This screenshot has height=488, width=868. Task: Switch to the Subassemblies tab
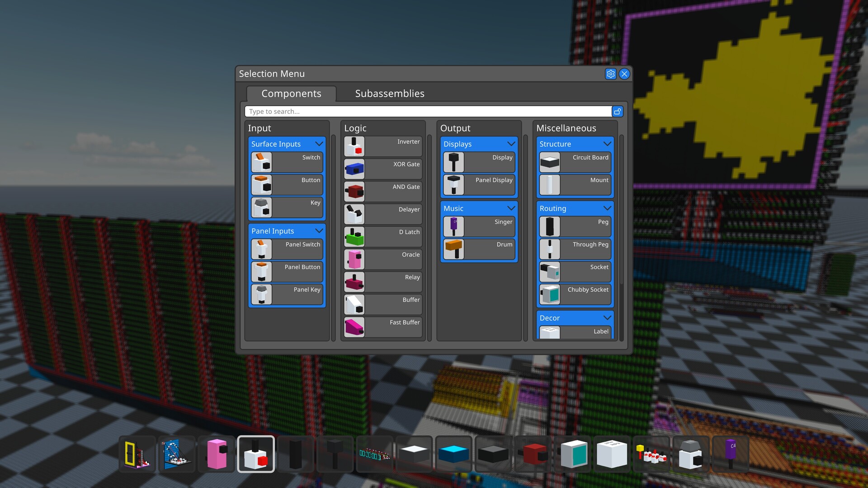(389, 94)
